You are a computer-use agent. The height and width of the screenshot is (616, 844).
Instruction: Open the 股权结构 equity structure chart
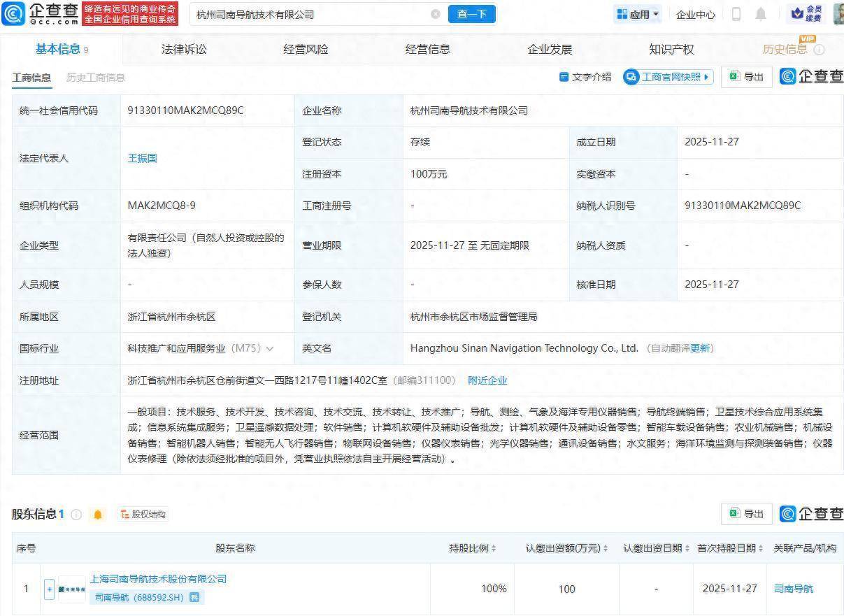[144, 514]
